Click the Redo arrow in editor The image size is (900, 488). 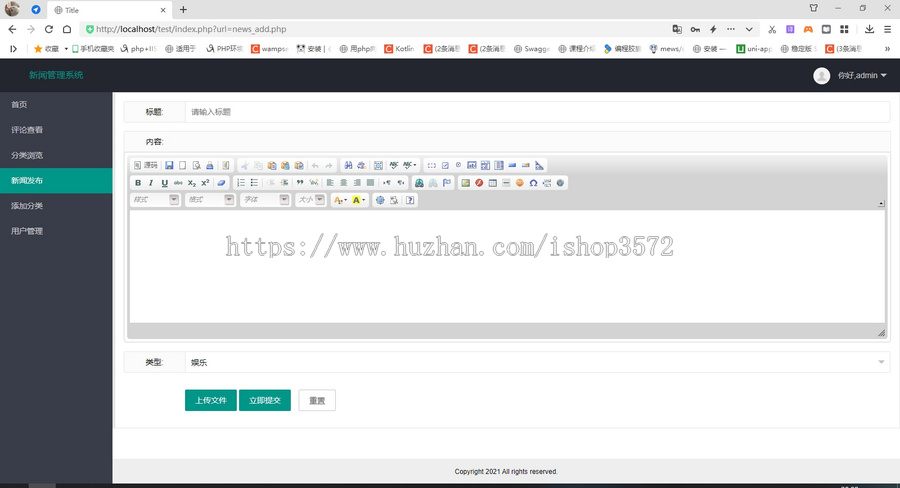pyautogui.click(x=329, y=165)
